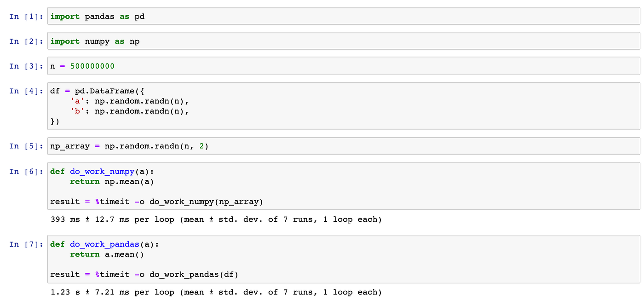
Task: Click the do_work_pandas function cell
Action: [344, 259]
